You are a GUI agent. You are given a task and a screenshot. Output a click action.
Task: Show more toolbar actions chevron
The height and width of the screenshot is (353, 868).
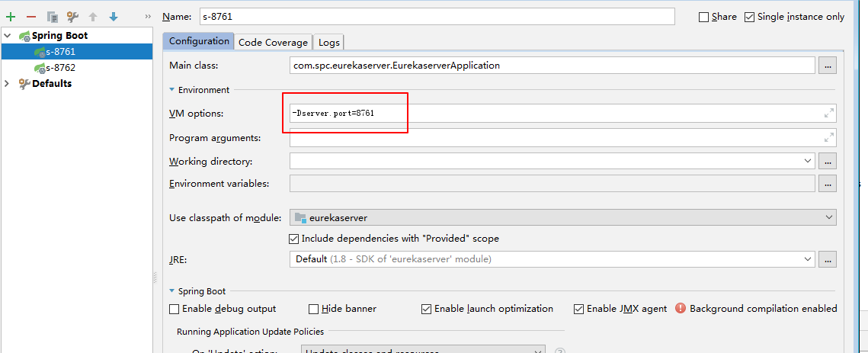(148, 17)
